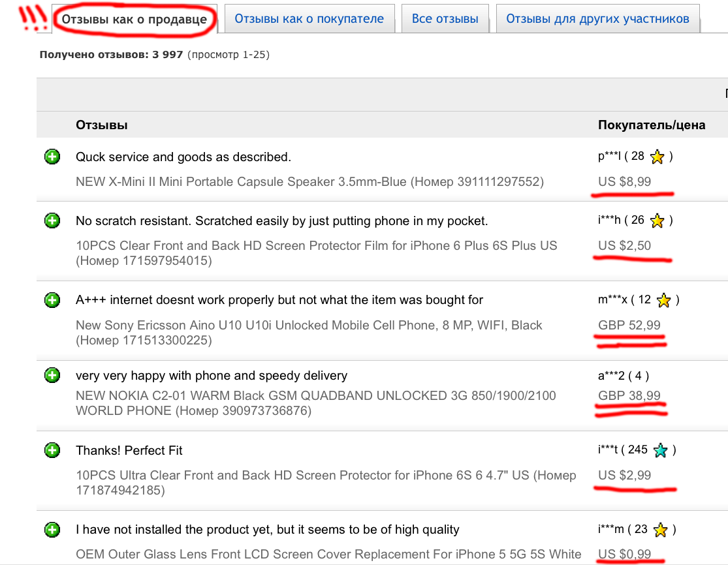Click positive feedback icon for 'very very happy' review
The width and height of the screenshot is (728, 565).
point(52,375)
